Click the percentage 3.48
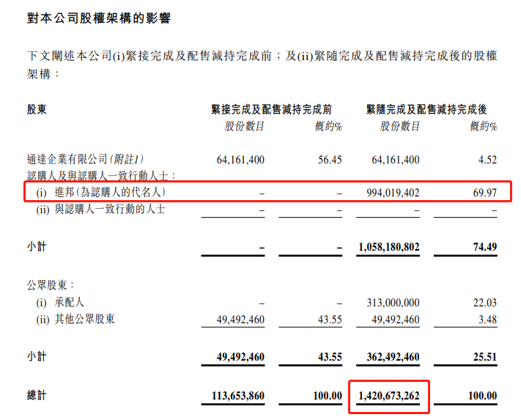 point(487,320)
